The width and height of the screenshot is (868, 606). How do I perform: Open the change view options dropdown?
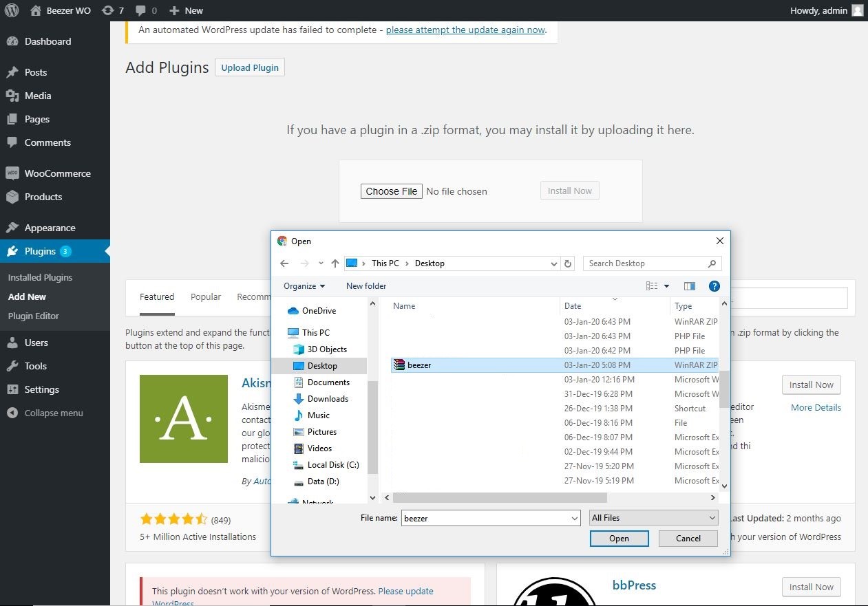click(x=666, y=286)
